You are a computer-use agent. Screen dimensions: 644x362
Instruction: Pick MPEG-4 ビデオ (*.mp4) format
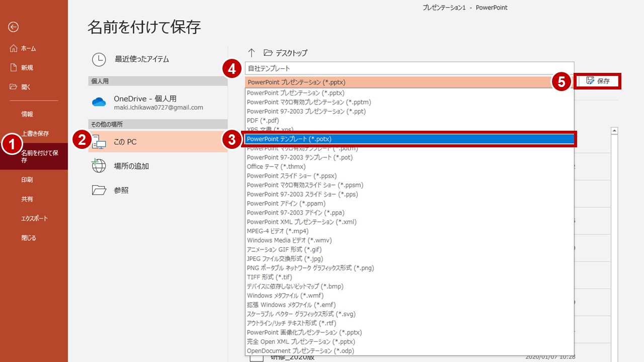point(410,231)
